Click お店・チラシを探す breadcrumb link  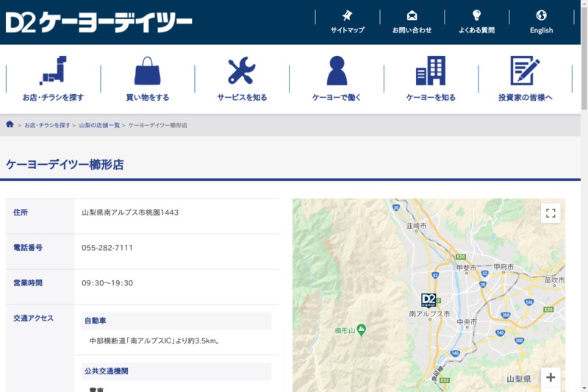coord(47,126)
